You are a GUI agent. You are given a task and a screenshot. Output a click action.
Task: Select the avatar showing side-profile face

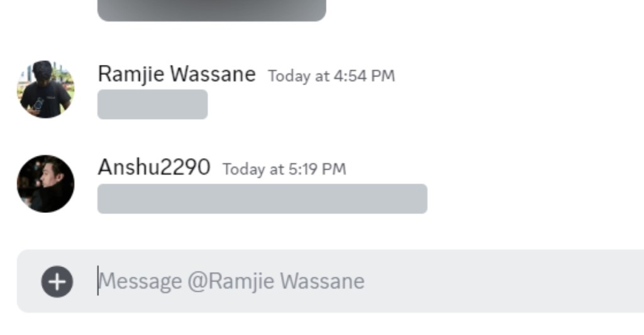[45, 184]
